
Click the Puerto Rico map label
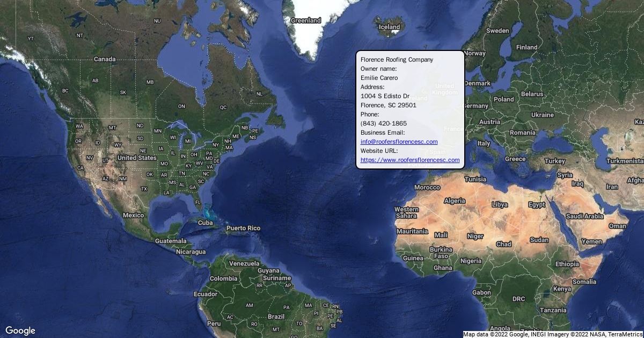[243, 228]
